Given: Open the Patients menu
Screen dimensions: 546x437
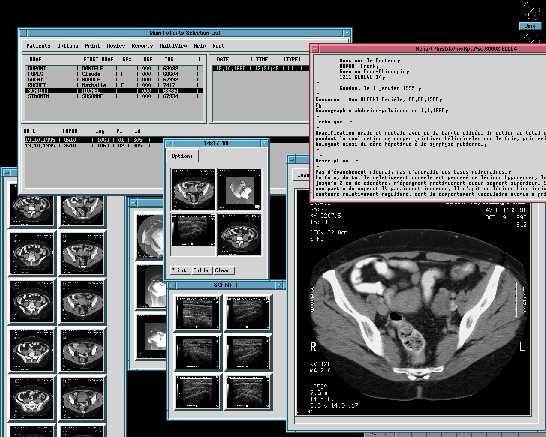Looking at the screenshot, I should pyautogui.click(x=38, y=46).
